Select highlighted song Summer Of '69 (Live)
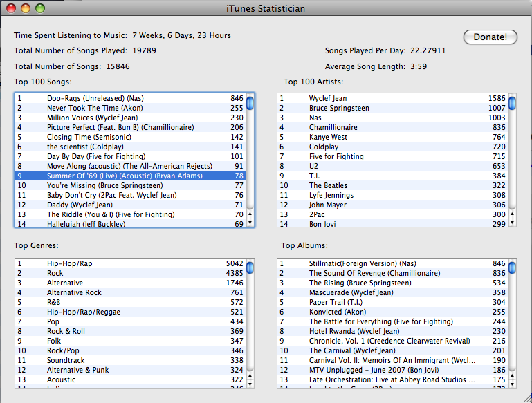The width and height of the screenshot is (532, 403). click(x=131, y=176)
